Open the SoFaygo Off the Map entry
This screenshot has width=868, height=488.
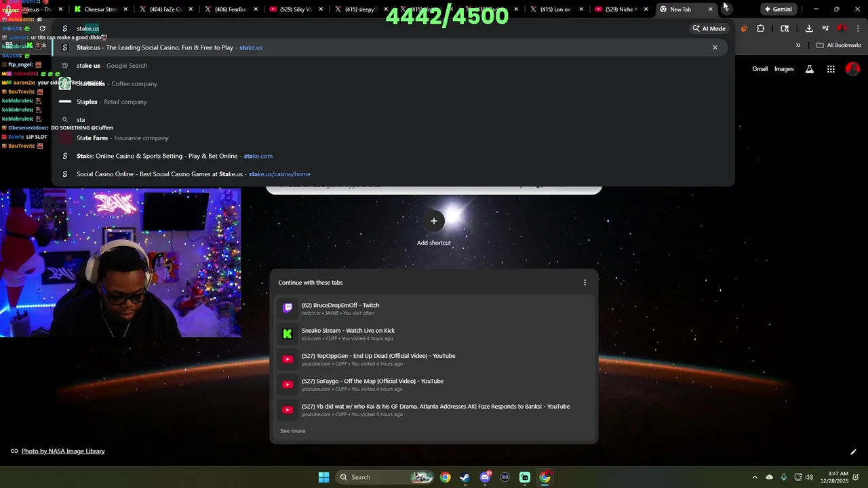(434, 384)
